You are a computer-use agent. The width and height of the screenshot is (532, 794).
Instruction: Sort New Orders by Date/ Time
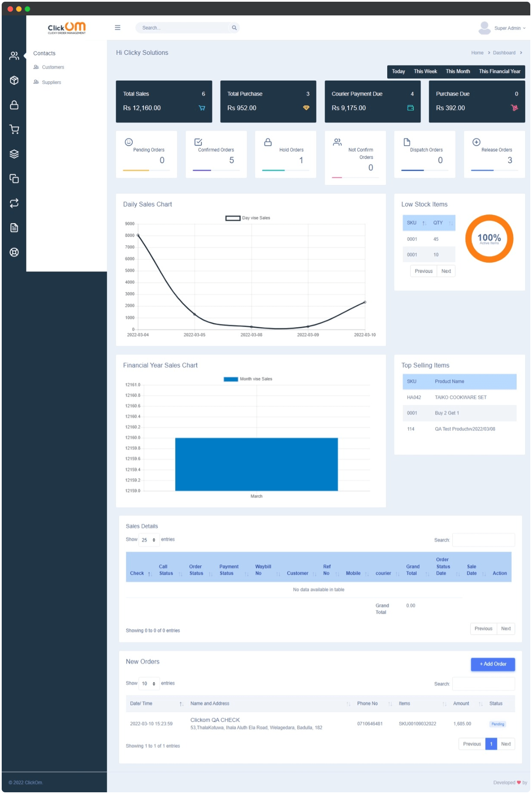[x=156, y=704]
